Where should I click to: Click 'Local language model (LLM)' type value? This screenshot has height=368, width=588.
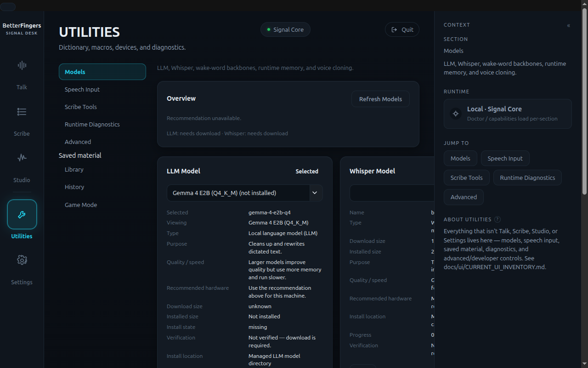coord(283,233)
